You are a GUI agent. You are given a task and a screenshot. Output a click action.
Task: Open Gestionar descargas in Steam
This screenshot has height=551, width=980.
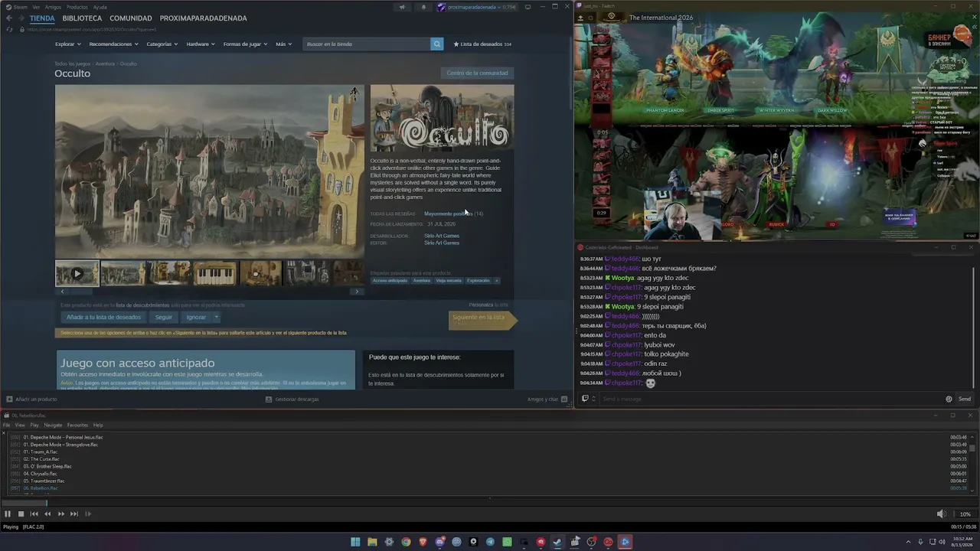[292, 399]
